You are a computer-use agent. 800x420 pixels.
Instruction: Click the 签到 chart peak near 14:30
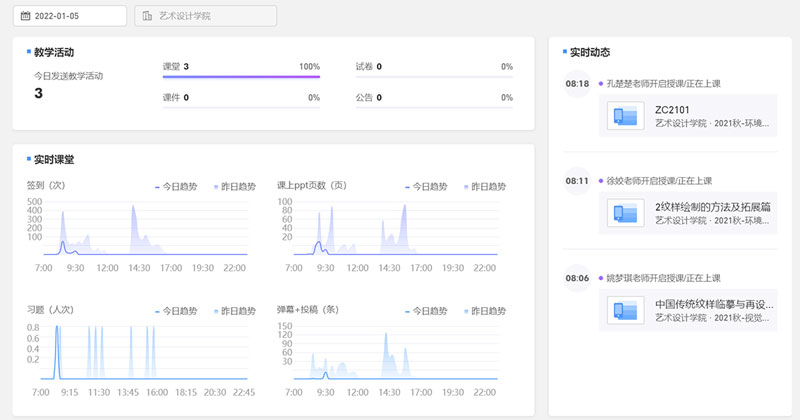click(133, 207)
